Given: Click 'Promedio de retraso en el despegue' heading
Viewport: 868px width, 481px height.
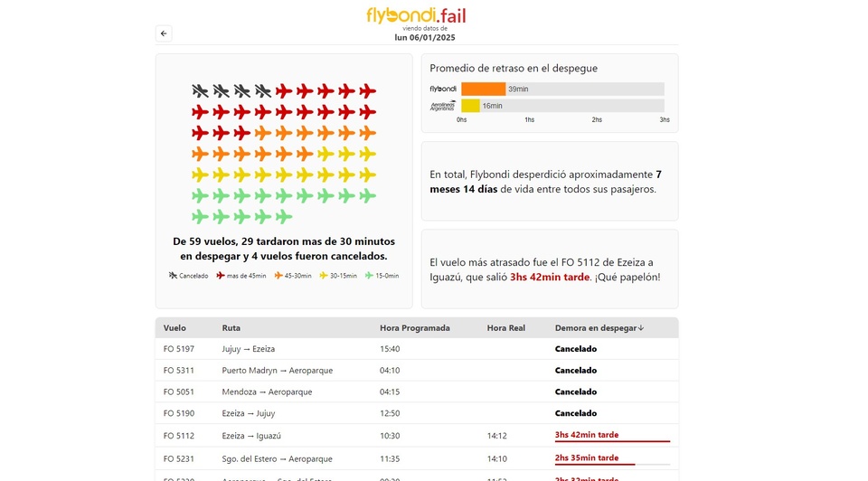Looking at the screenshot, I should (514, 68).
